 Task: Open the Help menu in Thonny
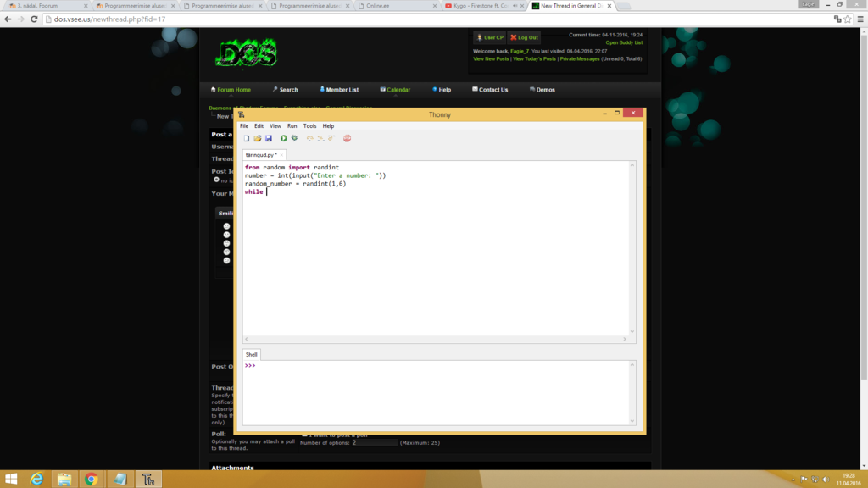coord(328,126)
